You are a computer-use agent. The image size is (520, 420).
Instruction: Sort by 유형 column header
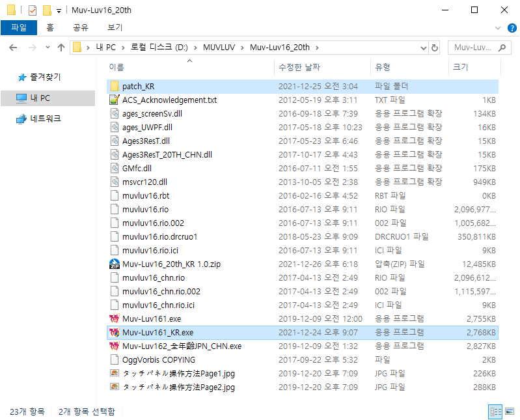[409, 67]
